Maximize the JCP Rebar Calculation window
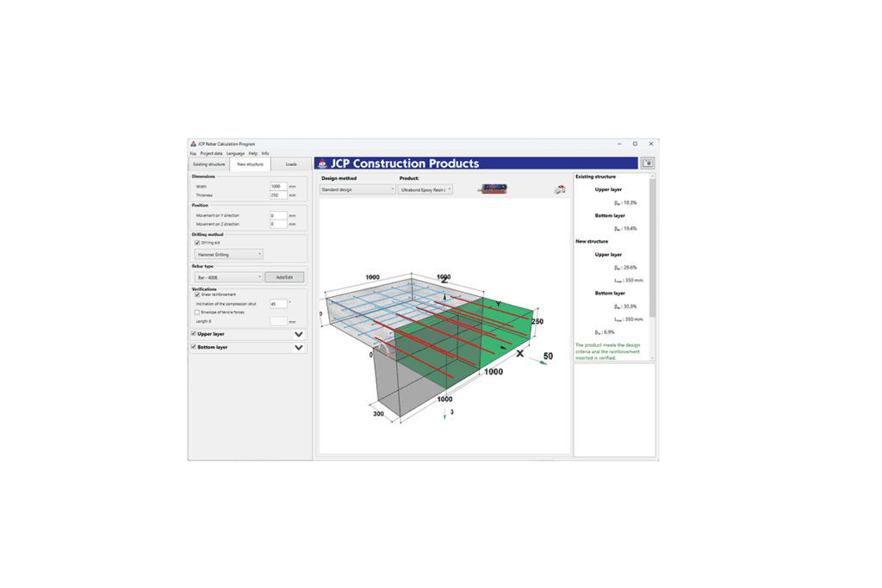Viewport: 882px width, 588px height. point(635,144)
